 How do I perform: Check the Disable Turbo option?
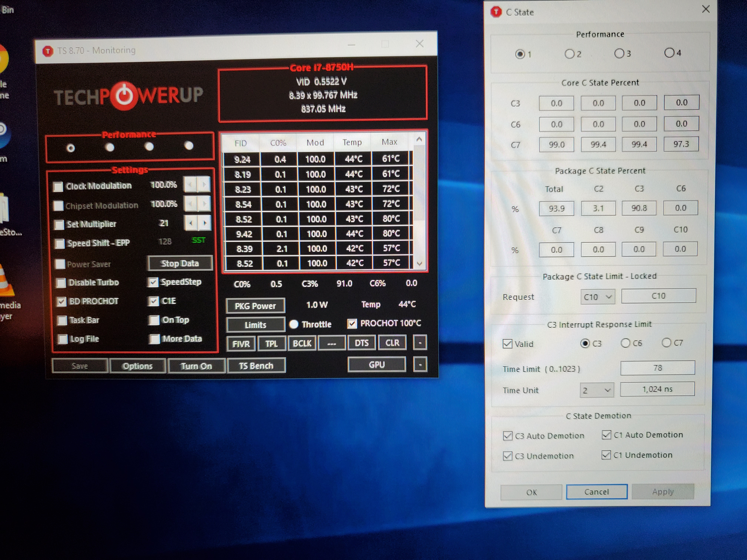(x=61, y=283)
